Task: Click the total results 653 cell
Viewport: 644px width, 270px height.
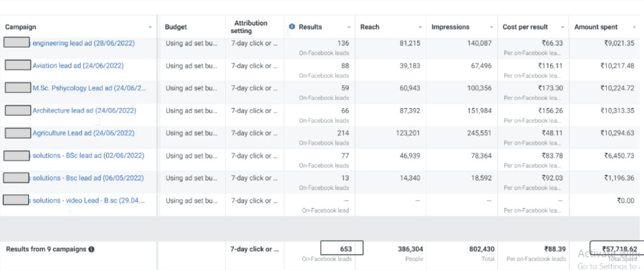Action: point(342,248)
